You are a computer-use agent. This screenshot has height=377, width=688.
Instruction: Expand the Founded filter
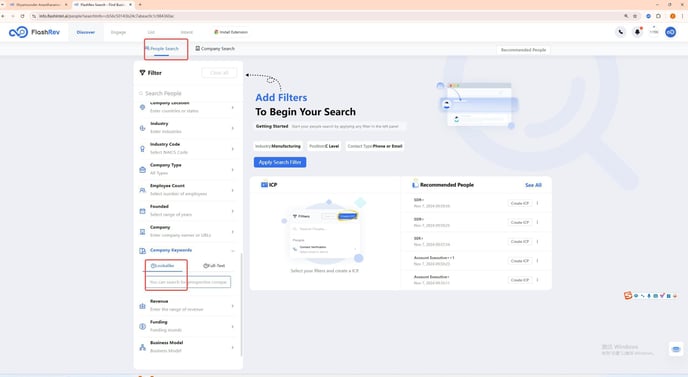[233, 211]
